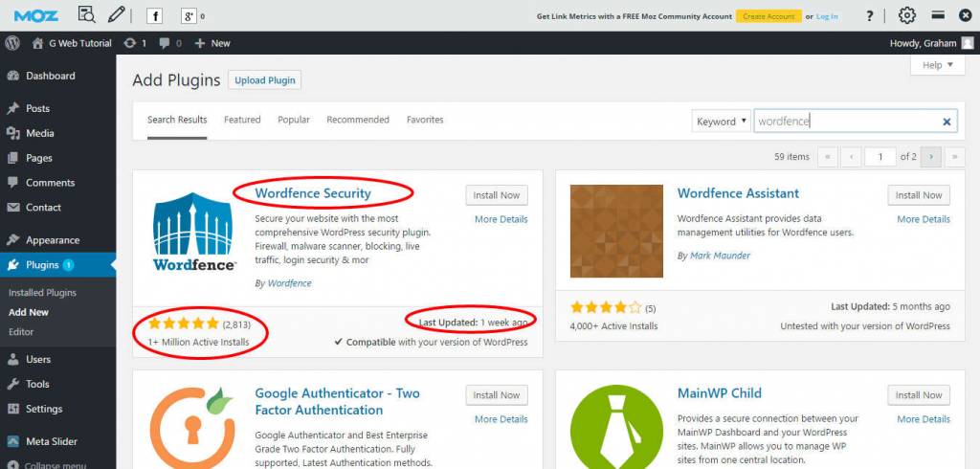Toggle MozBar dock position icon
Image resolution: width=980 pixels, height=469 pixels.
point(938,15)
